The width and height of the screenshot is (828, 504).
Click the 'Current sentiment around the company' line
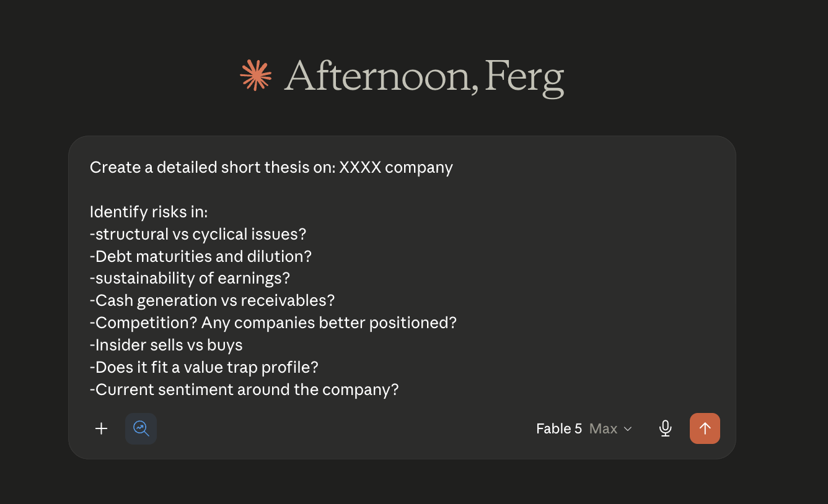click(x=244, y=390)
